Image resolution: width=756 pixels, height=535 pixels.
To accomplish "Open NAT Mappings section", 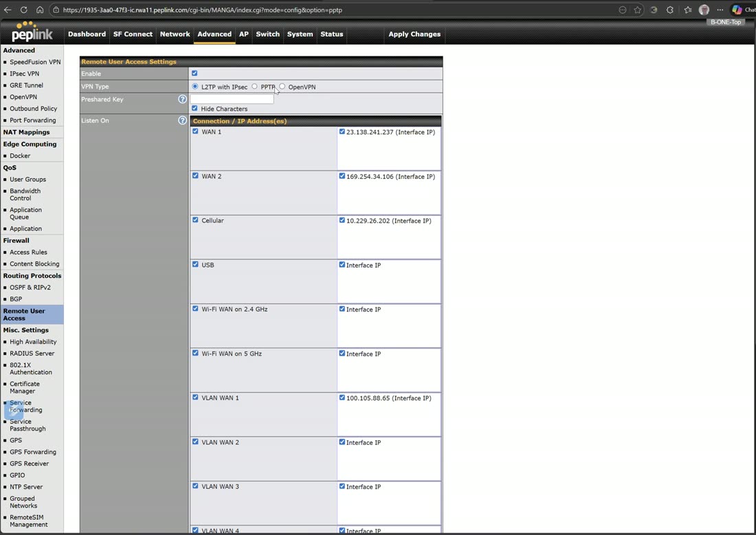I will point(27,132).
